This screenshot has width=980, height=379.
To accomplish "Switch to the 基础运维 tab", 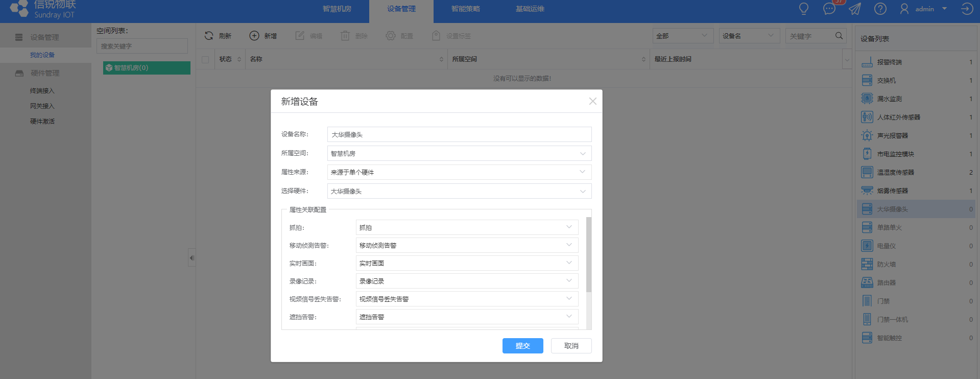I will (530, 9).
